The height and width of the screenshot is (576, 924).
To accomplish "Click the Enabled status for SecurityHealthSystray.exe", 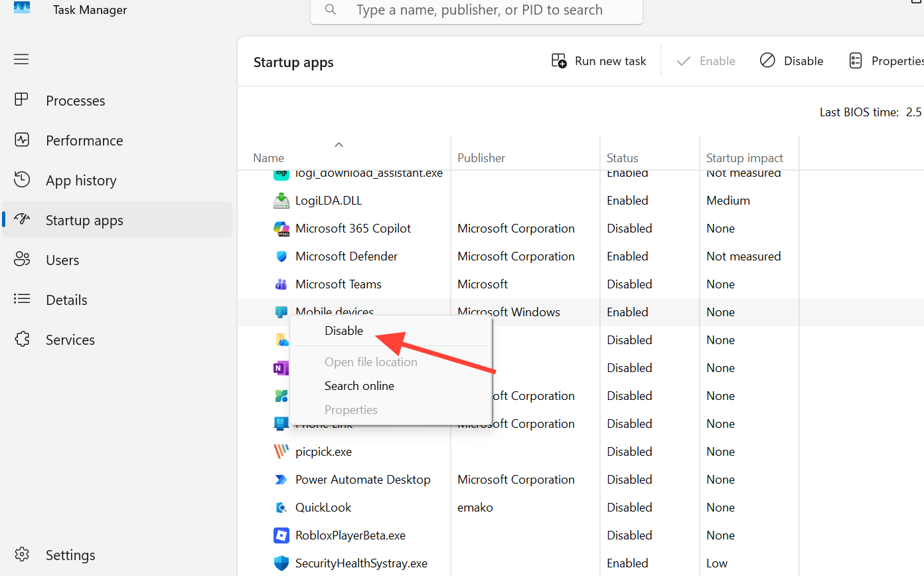I will [627, 563].
